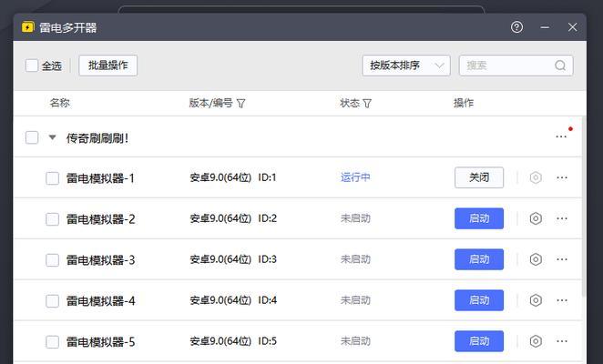This screenshot has width=603, height=364.
Task: Open settings gear for 雷电模拟器-2
Action: click(536, 218)
